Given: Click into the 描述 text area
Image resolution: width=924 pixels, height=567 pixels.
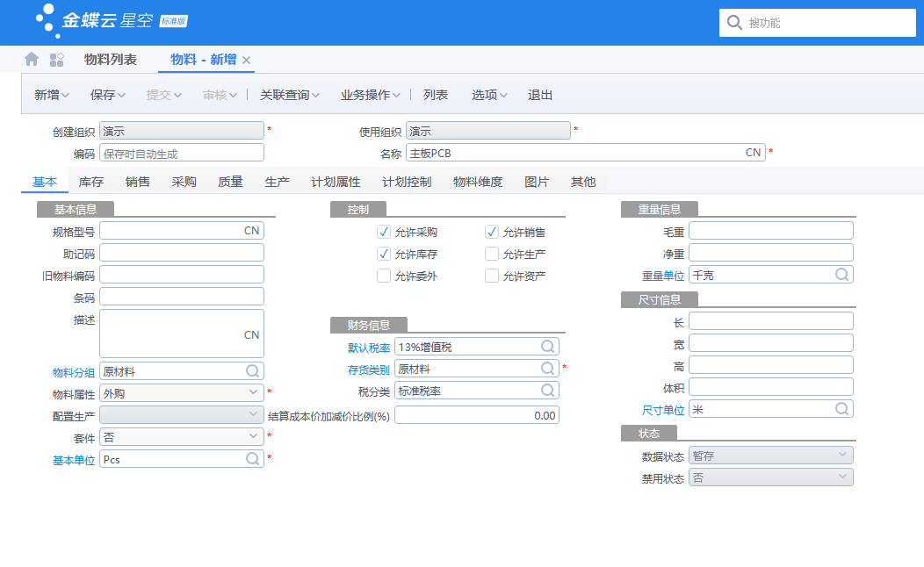Looking at the screenshot, I should pos(182,334).
